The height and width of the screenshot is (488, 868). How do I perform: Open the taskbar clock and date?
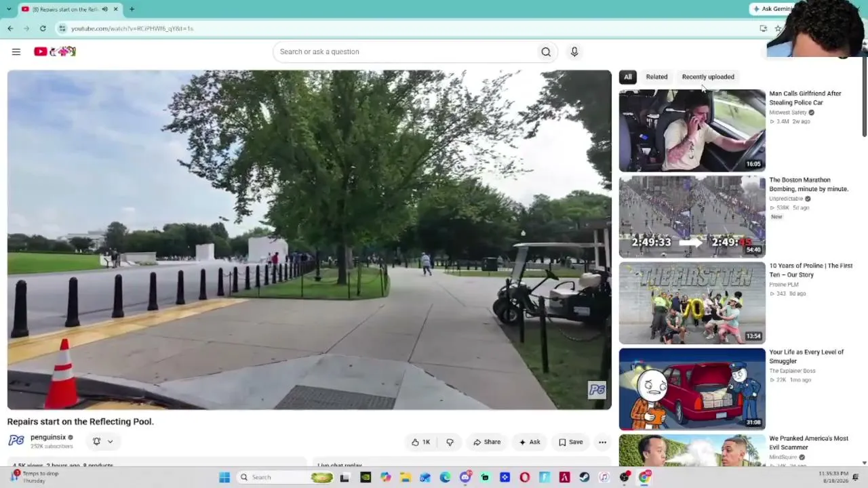pos(833,477)
